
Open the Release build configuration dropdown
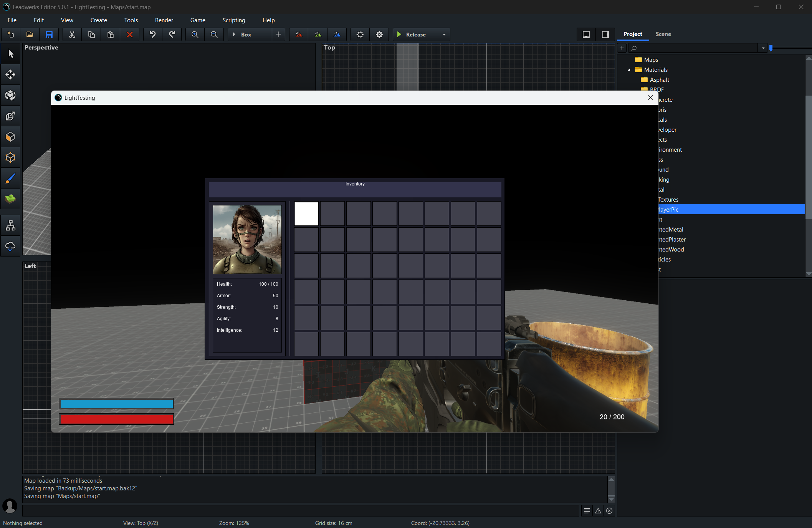coord(444,35)
